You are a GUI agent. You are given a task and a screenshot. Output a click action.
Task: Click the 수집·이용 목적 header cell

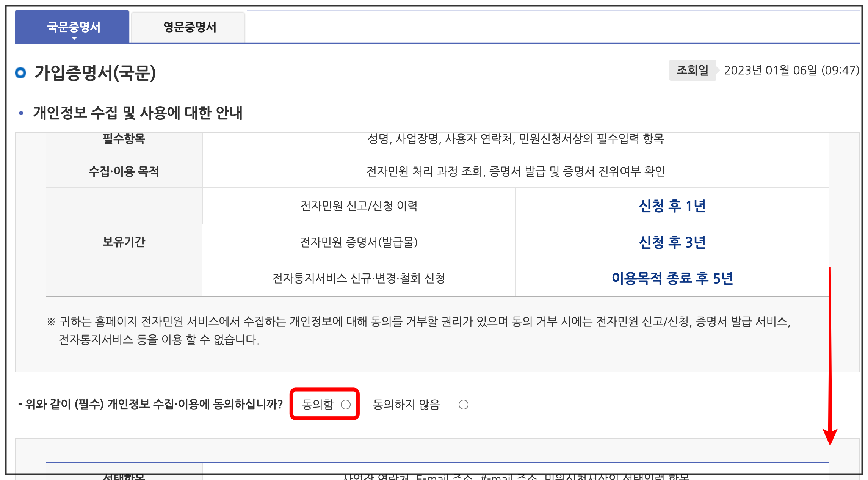pos(124,171)
